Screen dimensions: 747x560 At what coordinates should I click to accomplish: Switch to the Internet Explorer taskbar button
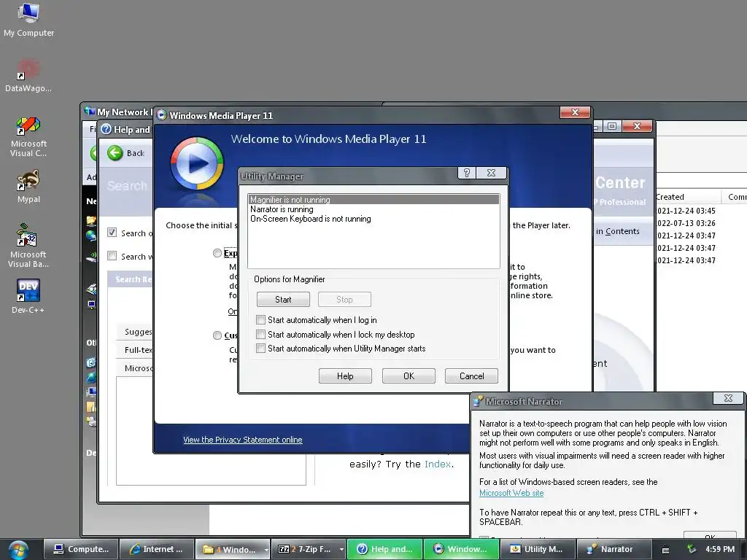(157, 549)
